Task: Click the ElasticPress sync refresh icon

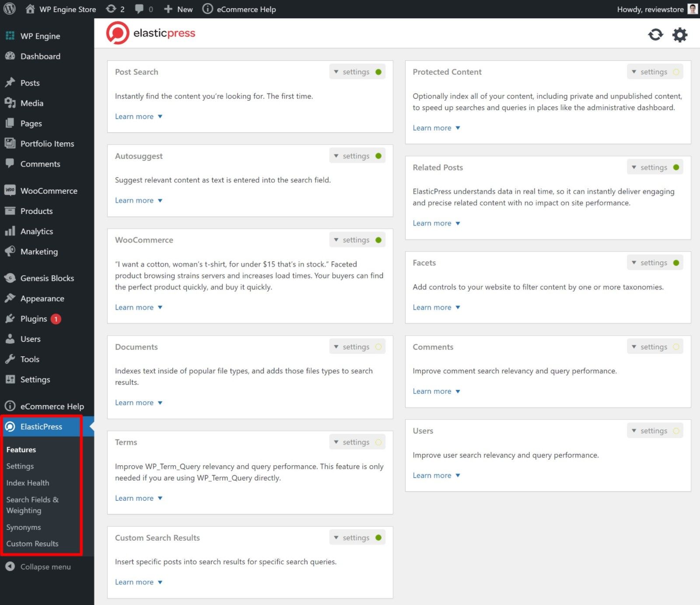Action: tap(655, 35)
